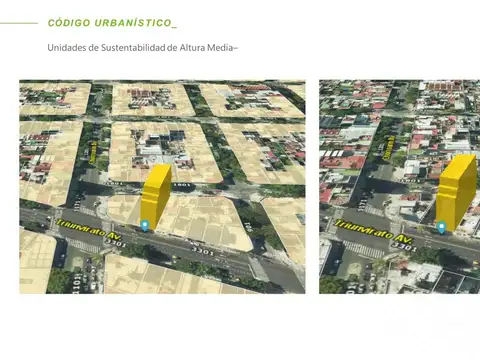The height and width of the screenshot is (360, 480).
Task: Open the left aerial map with tan block overlays
Action: [x=162, y=187]
